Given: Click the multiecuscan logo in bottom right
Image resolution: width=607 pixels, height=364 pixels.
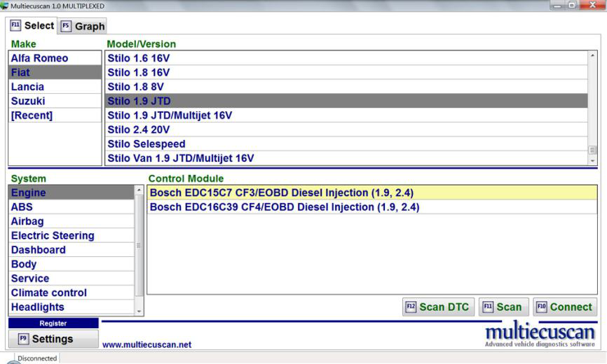Looking at the screenshot, I should tap(540, 334).
